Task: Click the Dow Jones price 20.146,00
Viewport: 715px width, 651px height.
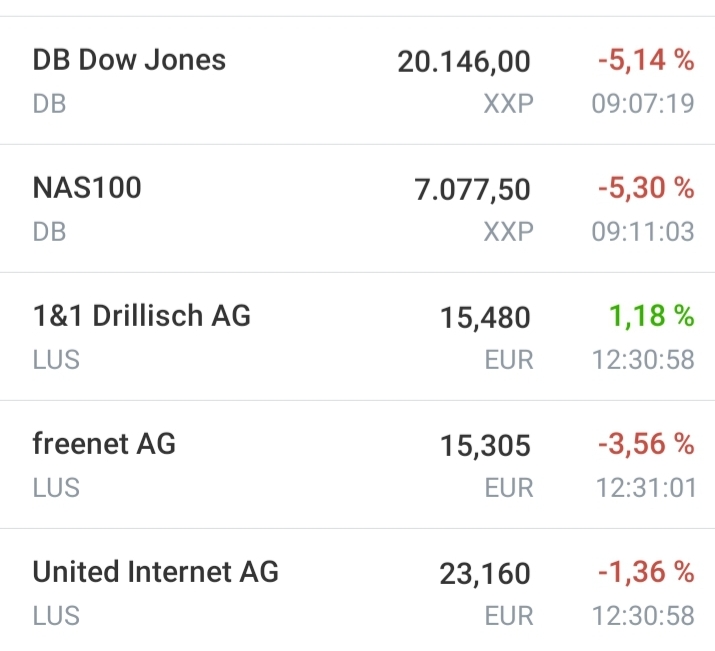Action: pyautogui.click(x=464, y=62)
